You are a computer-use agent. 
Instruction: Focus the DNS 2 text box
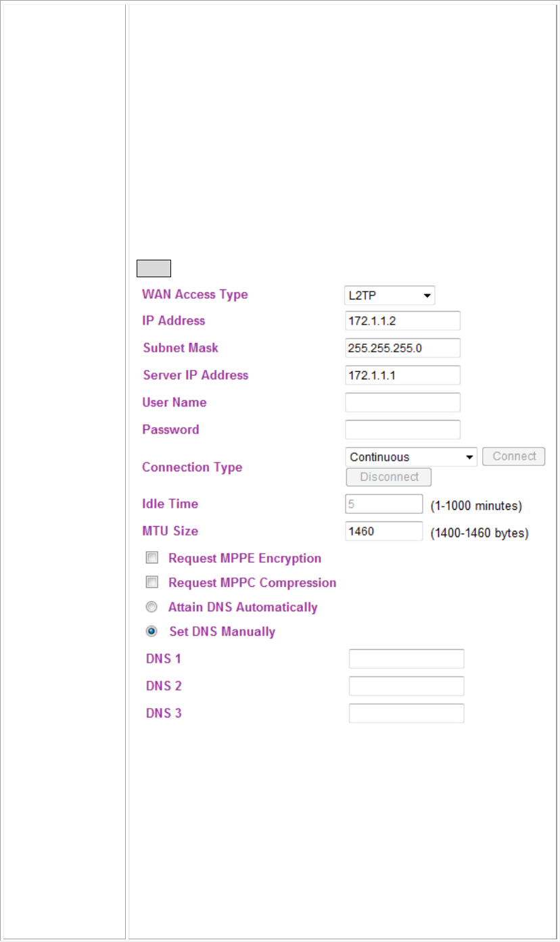click(x=406, y=686)
